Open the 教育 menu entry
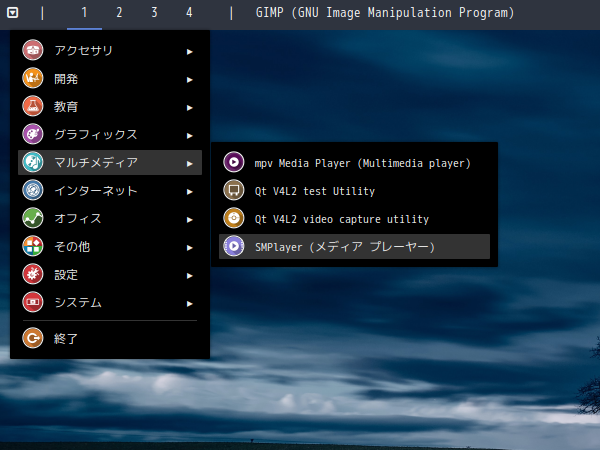 110,106
